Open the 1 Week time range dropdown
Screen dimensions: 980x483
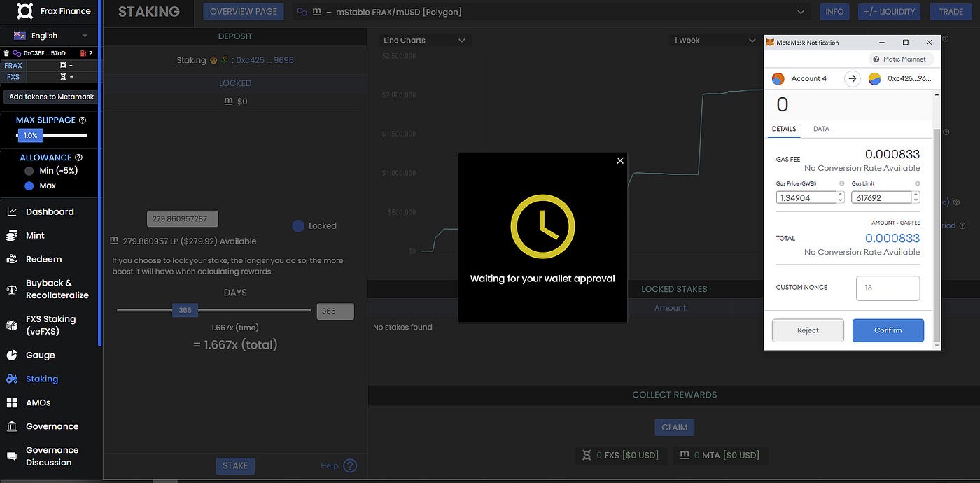tap(715, 41)
